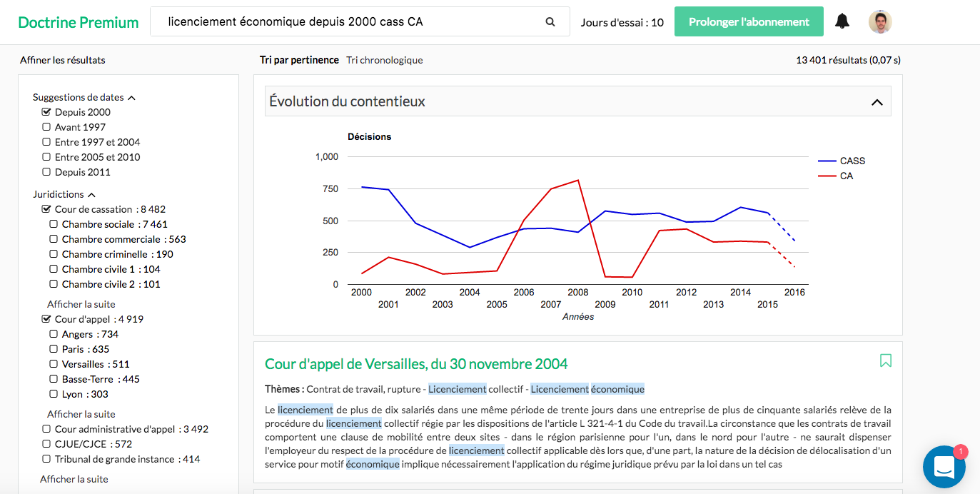The width and height of the screenshot is (980, 494).
Task: Uncheck the Depuis 2000 date filter
Action: point(46,112)
